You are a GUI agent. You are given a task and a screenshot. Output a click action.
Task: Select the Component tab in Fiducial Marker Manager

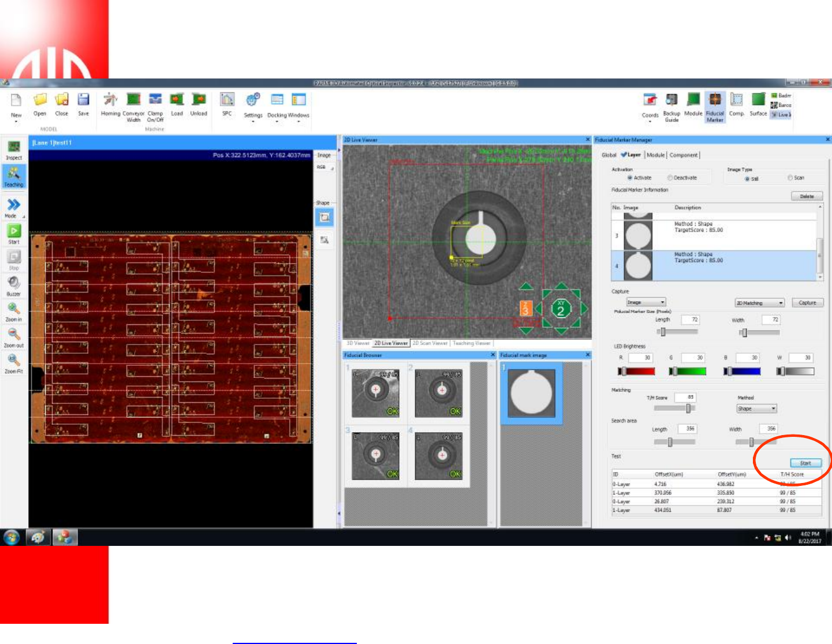point(684,155)
